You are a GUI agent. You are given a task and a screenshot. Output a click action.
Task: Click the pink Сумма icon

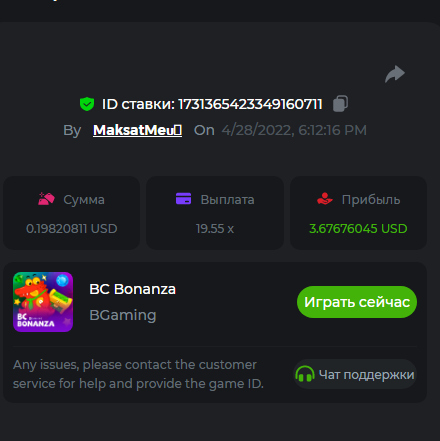(46, 199)
